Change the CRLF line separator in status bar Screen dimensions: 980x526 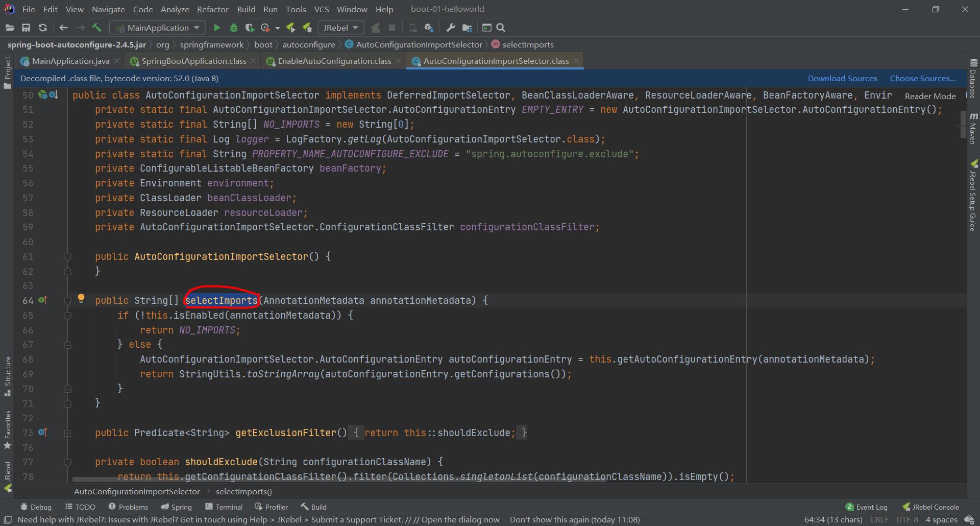(x=879, y=520)
